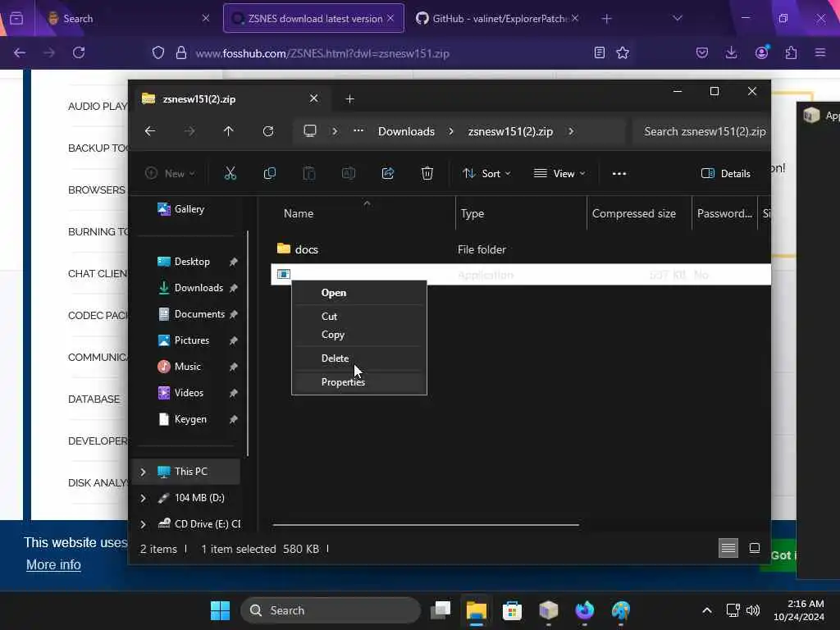This screenshot has width=840, height=630.
Task: Click the Share icon in Explorer toolbar
Action: click(x=388, y=173)
